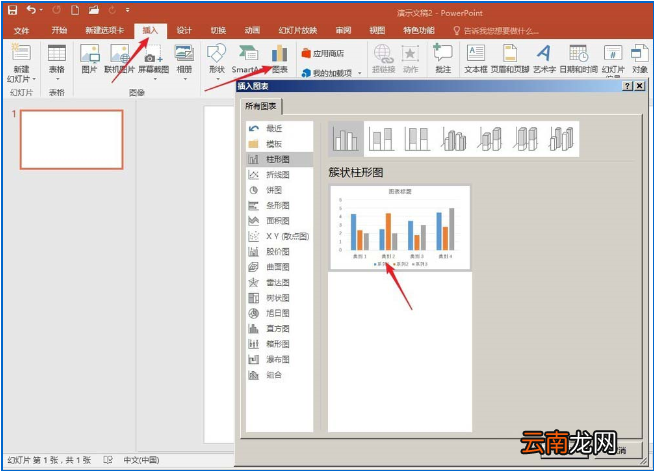Image resolution: width=654 pixels, height=471 pixels.
Task: Select 模板 in chart category list
Action: click(x=279, y=144)
